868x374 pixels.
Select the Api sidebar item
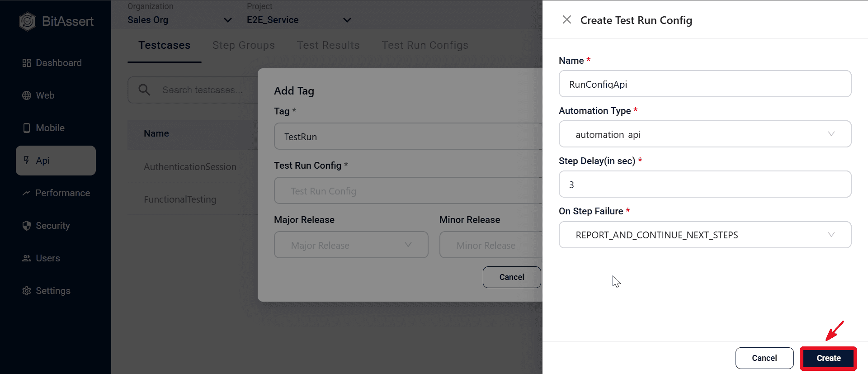point(56,161)
